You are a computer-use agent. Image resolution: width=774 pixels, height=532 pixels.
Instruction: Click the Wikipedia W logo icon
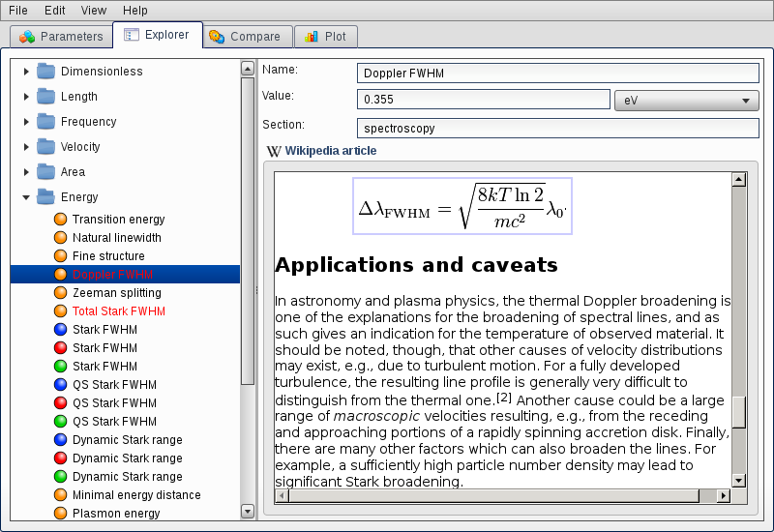click(274, 151)
